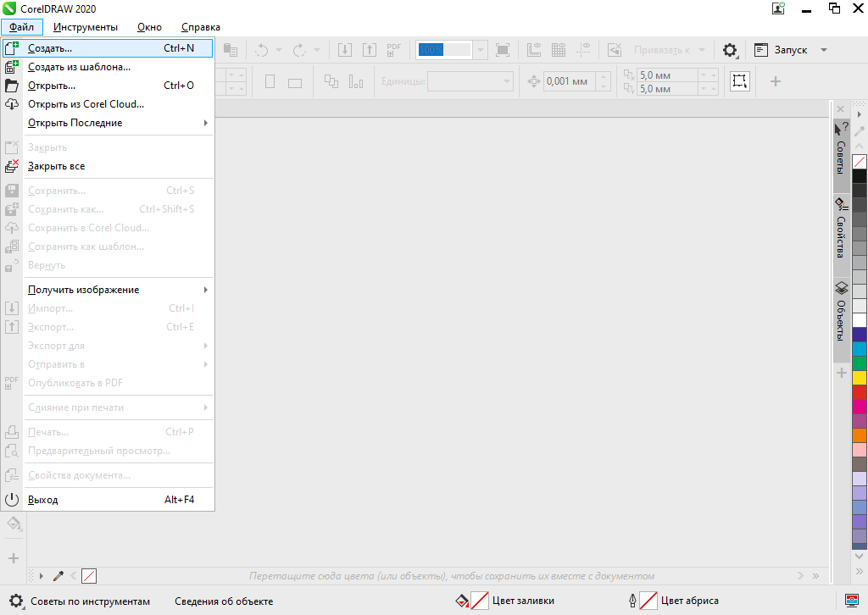Click the nudge distance 0,001 мм field
This screenshot has width=868, height=615.
(x=568, y=81)
